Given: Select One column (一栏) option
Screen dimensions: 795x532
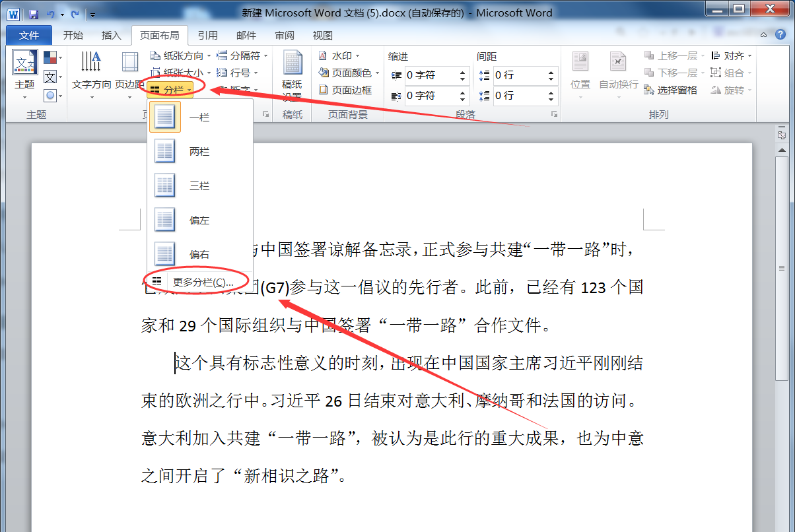Looking at the screenshot, I should 200,117.
